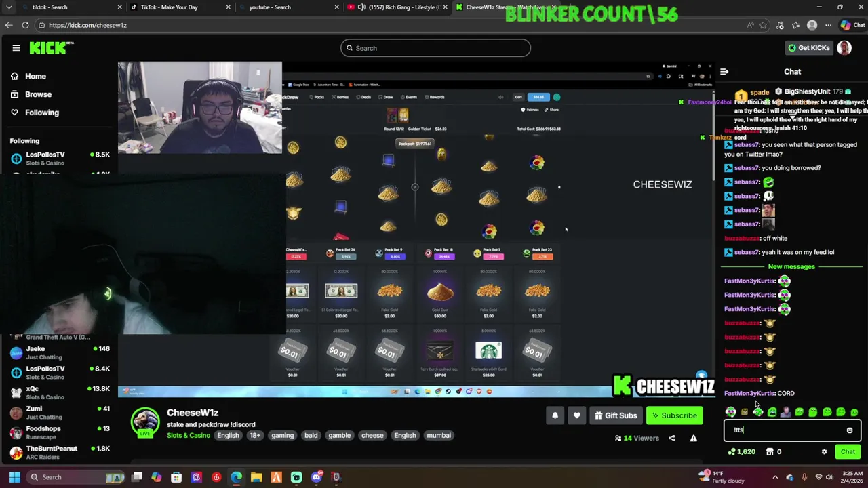
Task: Go back in the browser
Action: 9,25
